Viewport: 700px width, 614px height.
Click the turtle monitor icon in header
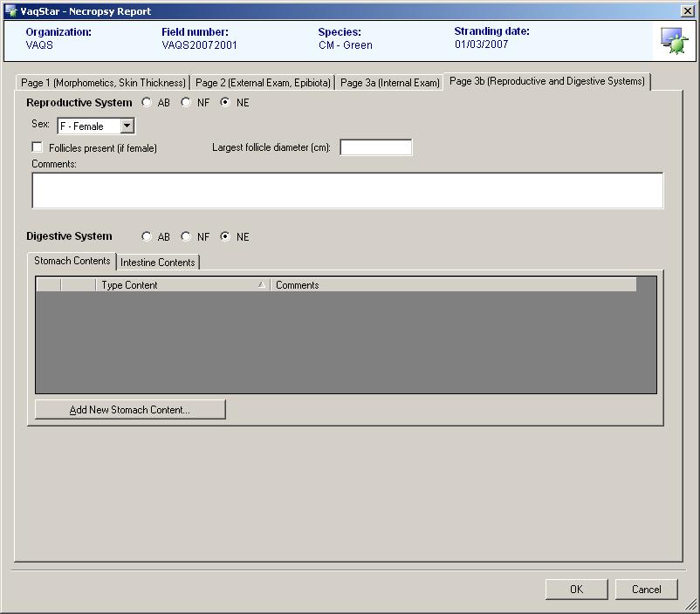[674, 41]
